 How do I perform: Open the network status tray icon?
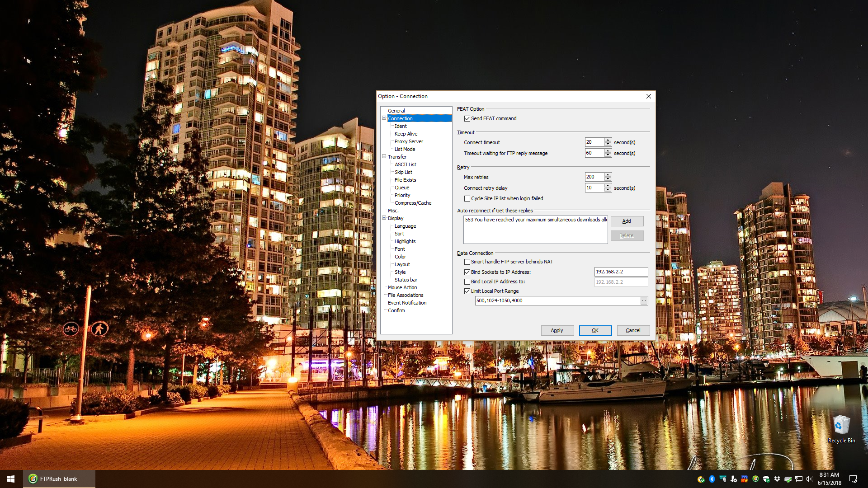pos(799,479)
